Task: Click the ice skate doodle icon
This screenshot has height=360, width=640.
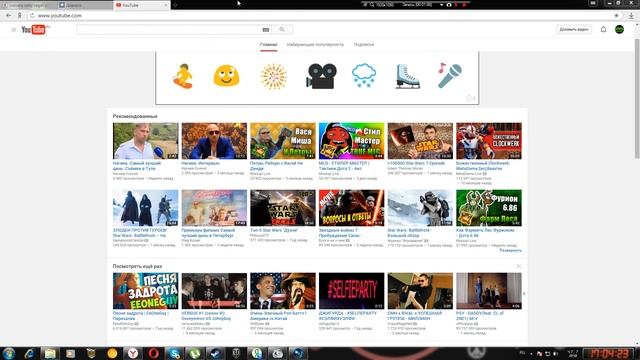Action: [x=407, y=76]
